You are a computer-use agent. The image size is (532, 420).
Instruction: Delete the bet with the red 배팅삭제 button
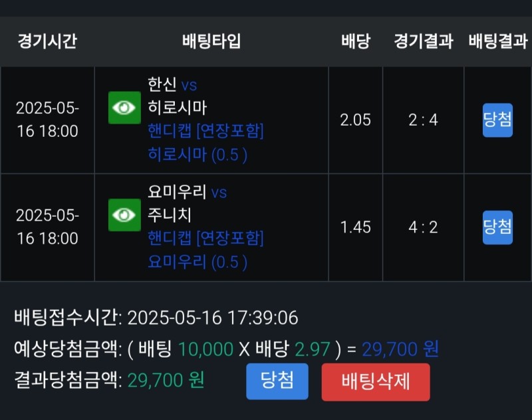coord(376,381)
